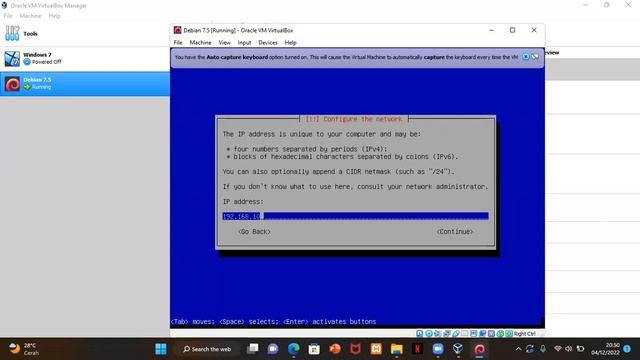Image resolution: width=640 pixels, height=360 pixels.
Task: Click the display settings status icon
Action: coord(473,333)
